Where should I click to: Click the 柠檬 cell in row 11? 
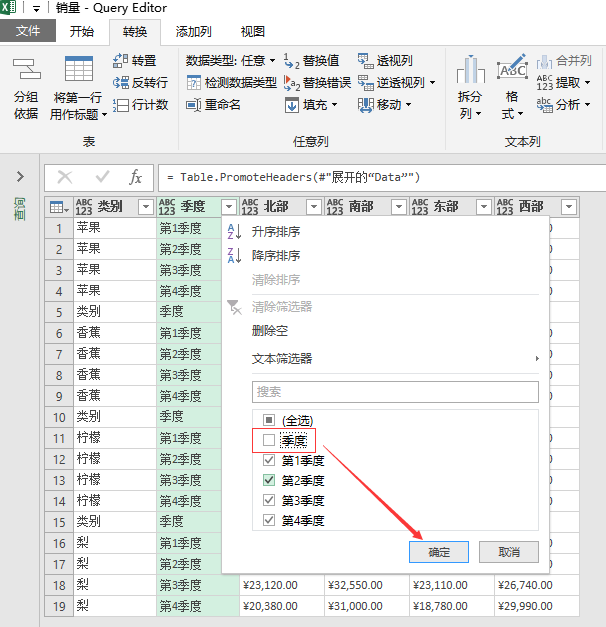pos(115,438)
